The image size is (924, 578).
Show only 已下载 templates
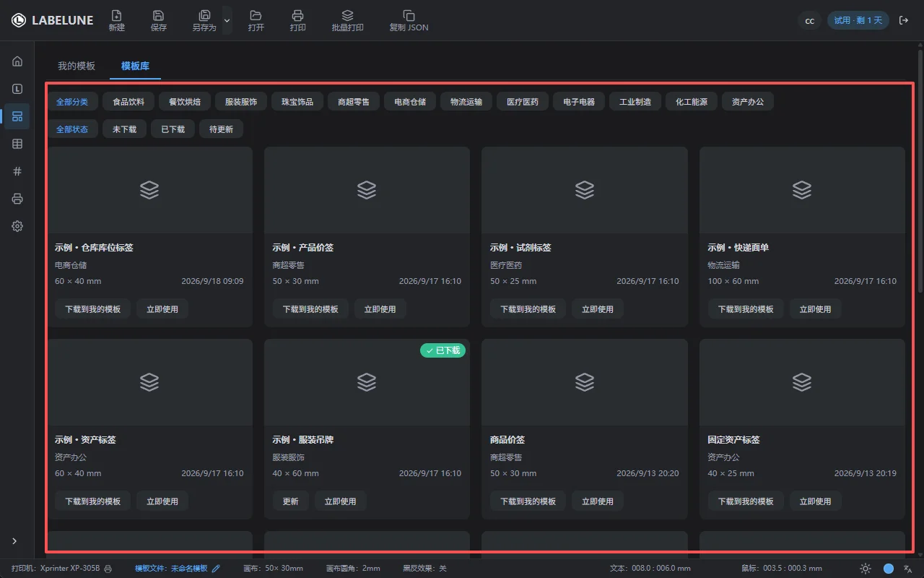[173, 129]
